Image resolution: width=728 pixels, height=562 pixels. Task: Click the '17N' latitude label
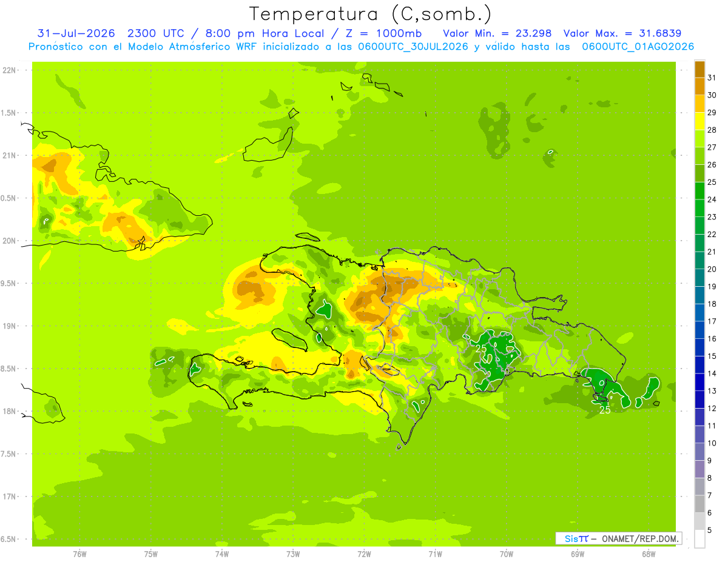(x=8, y=497)
